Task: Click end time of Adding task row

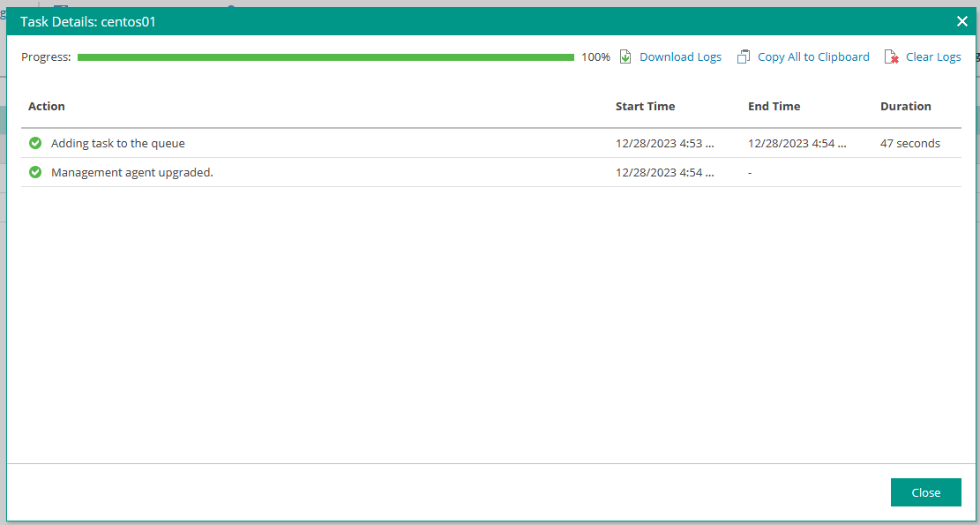Action: [x=797, y=143]
